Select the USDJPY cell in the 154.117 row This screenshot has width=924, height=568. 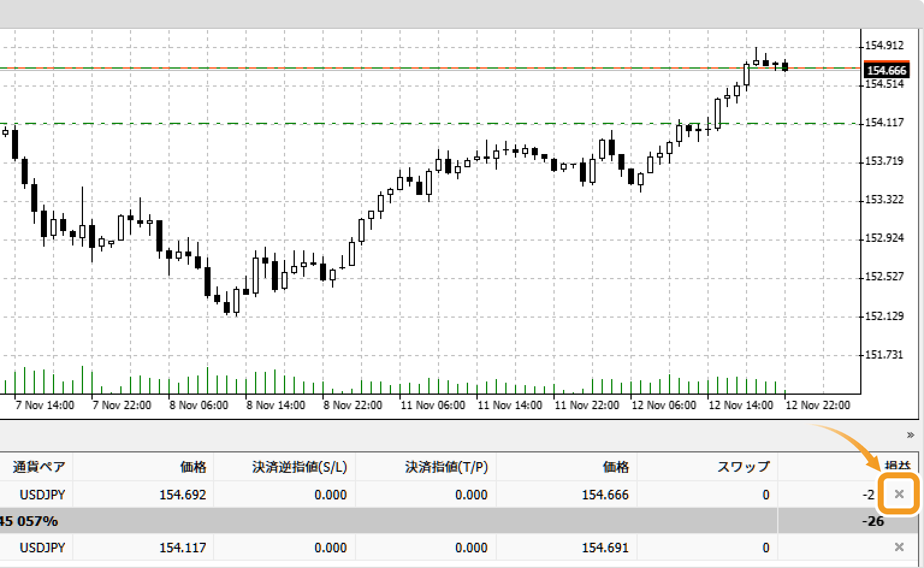click(x=43, y=548)
